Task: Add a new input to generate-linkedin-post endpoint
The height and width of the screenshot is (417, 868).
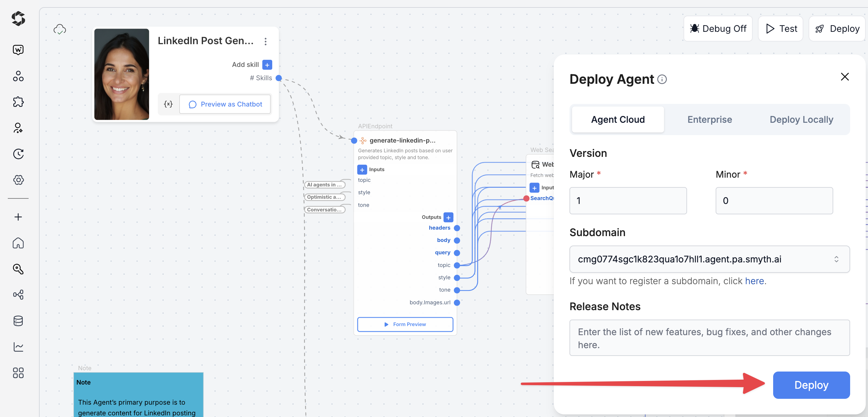Action: click(x=362, y=170)
